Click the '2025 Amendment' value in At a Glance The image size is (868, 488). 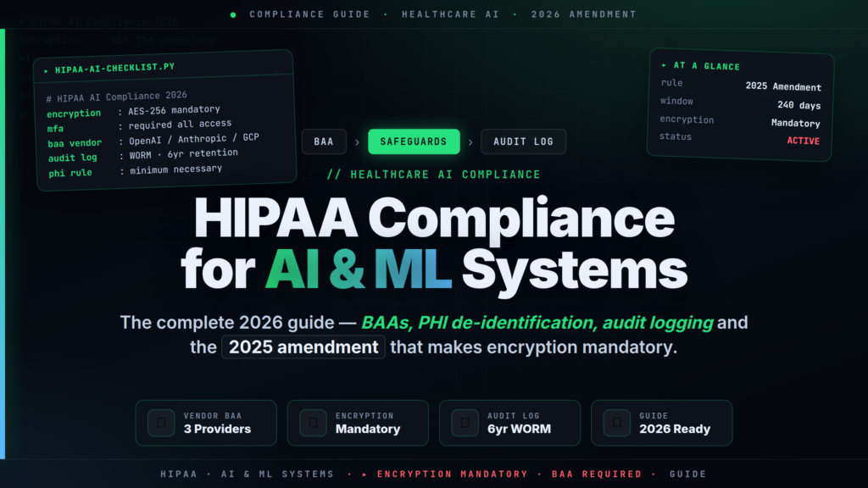click(783, 86)
